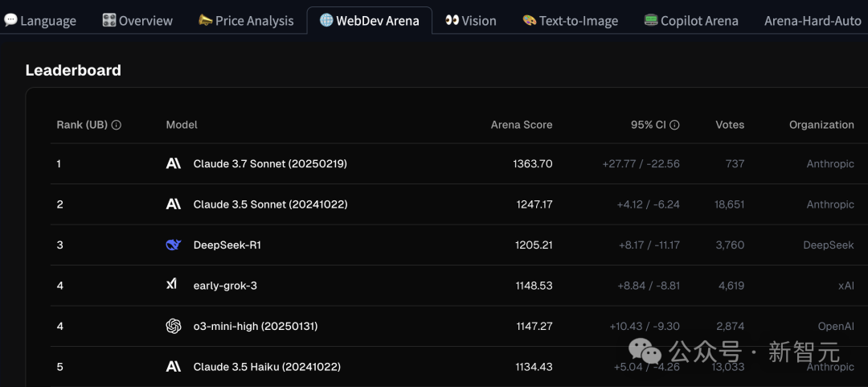The height and width of the screenshot is (387, 868).
Task: Click the confidence interval +10.43 / -9.30
Action: click(x=645, y=326)
